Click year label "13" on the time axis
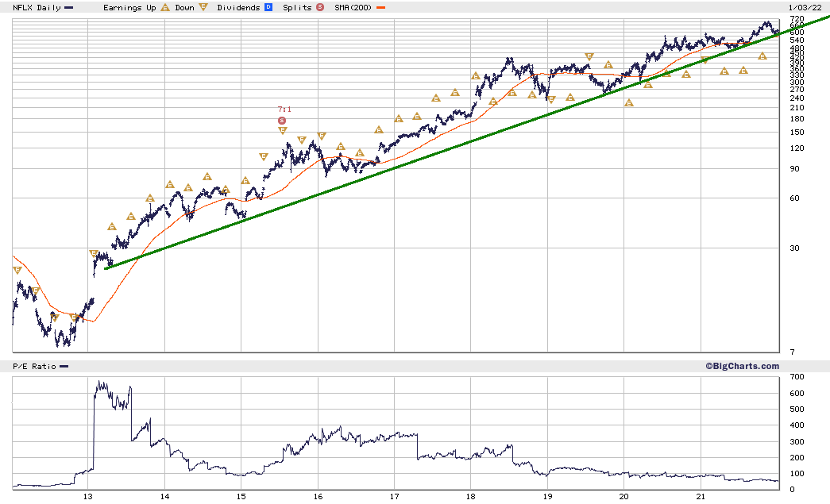This screenshot has width=830, height=504. tap(88, 497)
